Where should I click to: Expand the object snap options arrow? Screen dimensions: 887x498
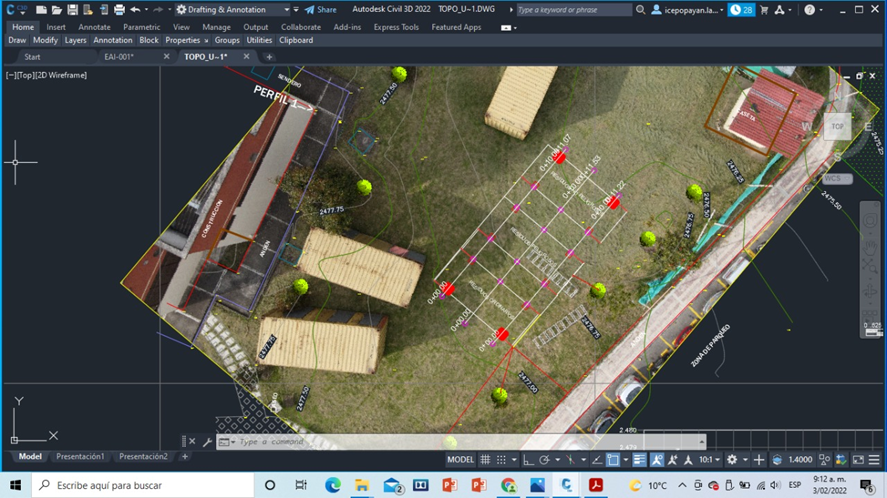(x=625, y=460)
